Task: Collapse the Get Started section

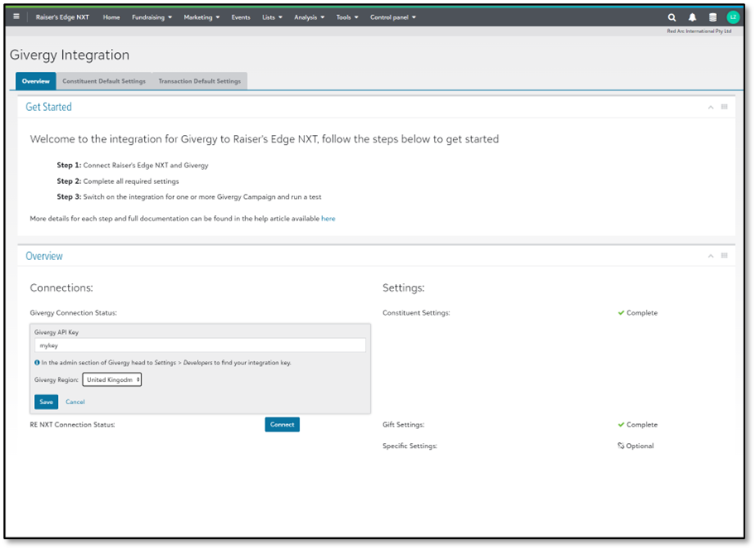Action: pyautogui.click(x=710, y=107)
